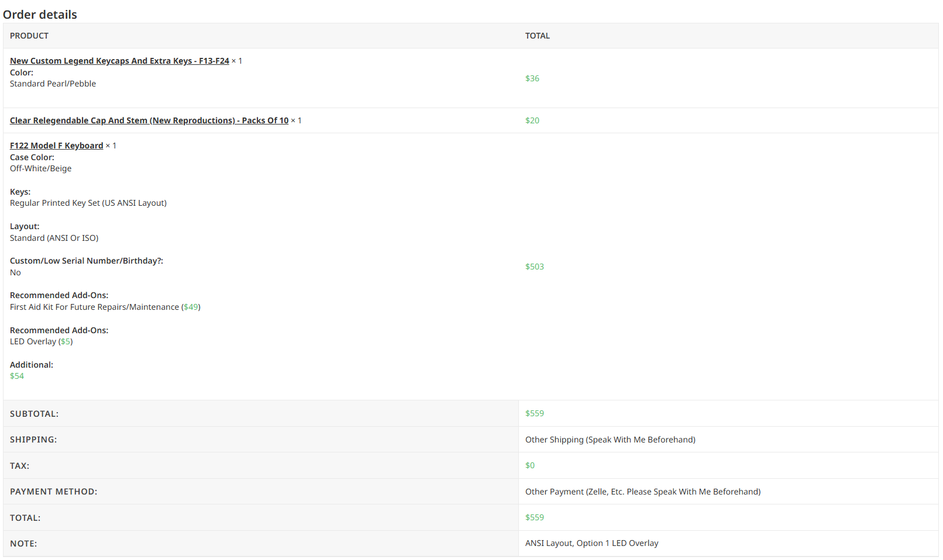Click the SHIPPING row label

tap(33, 440)
